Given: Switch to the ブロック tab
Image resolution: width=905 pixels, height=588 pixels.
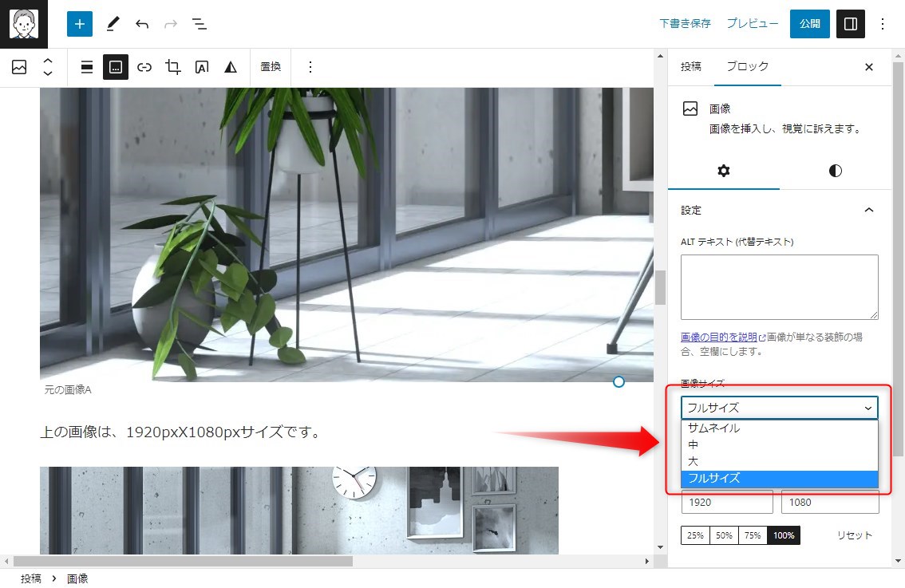Looking at the screenshot, I should (x=748, y=67).
